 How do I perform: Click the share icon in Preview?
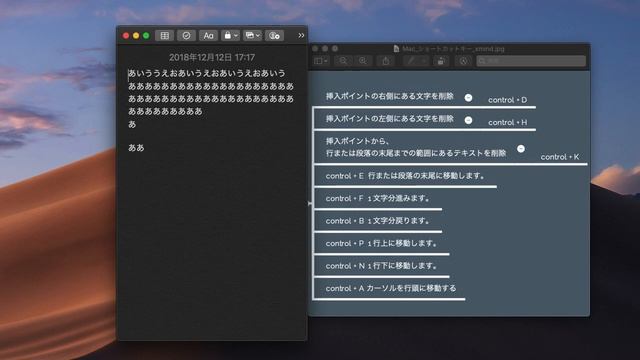[x=386, y=61]
